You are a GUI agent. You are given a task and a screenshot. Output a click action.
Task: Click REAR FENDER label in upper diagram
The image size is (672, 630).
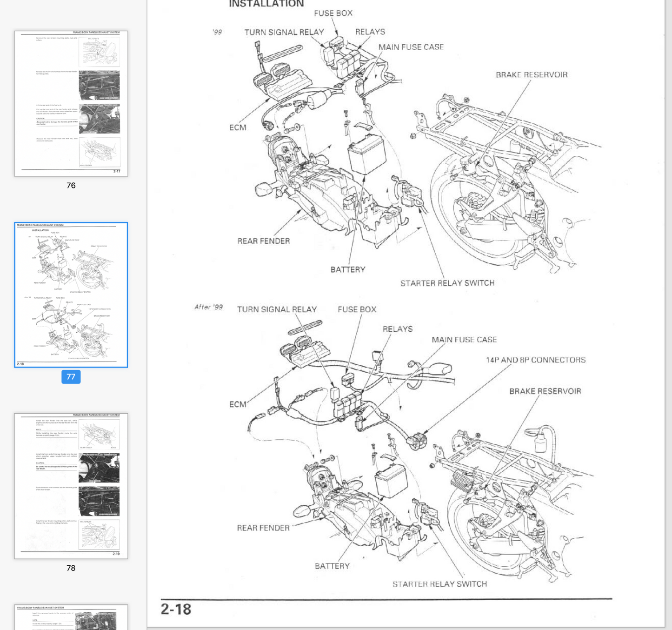(x=264, y=241)
